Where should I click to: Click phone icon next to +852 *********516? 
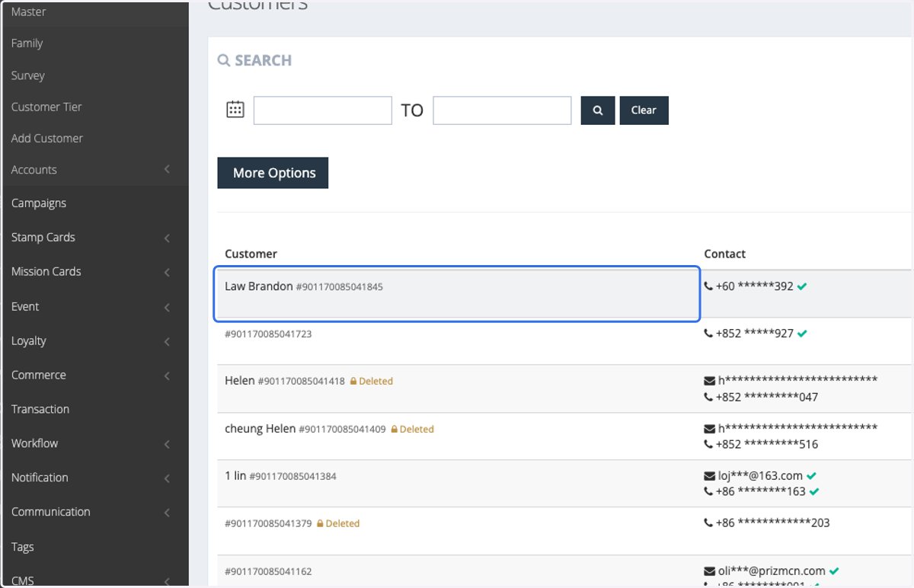point(708,444)
